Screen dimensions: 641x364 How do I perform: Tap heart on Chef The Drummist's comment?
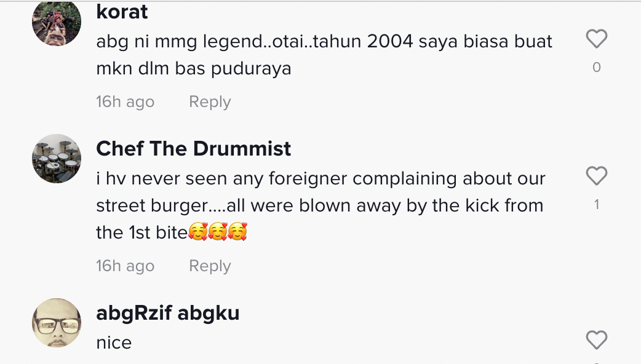(x=596, y=176)
